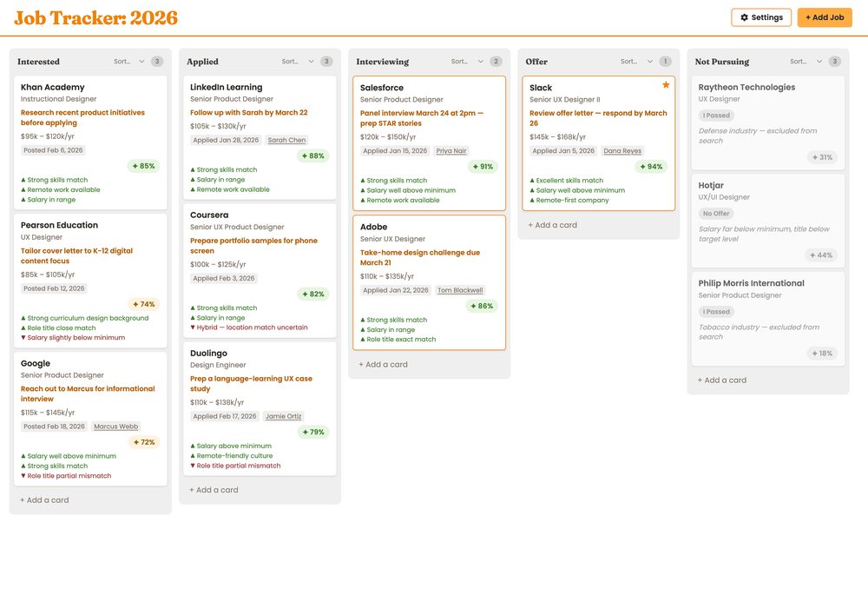Open the Hotjar card title
Screen dimensions: 868x589
pyautogui.click(x=711, y=185)
